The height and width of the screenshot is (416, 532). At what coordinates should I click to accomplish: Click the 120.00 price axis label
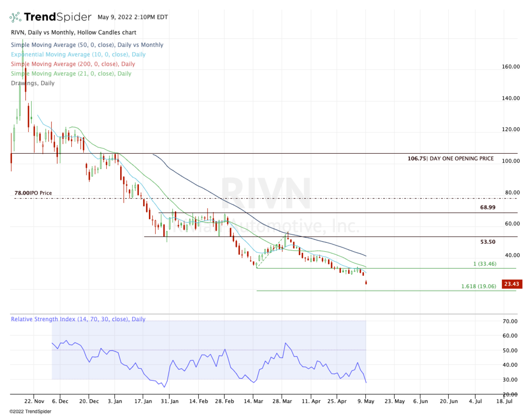coord(511,130)
